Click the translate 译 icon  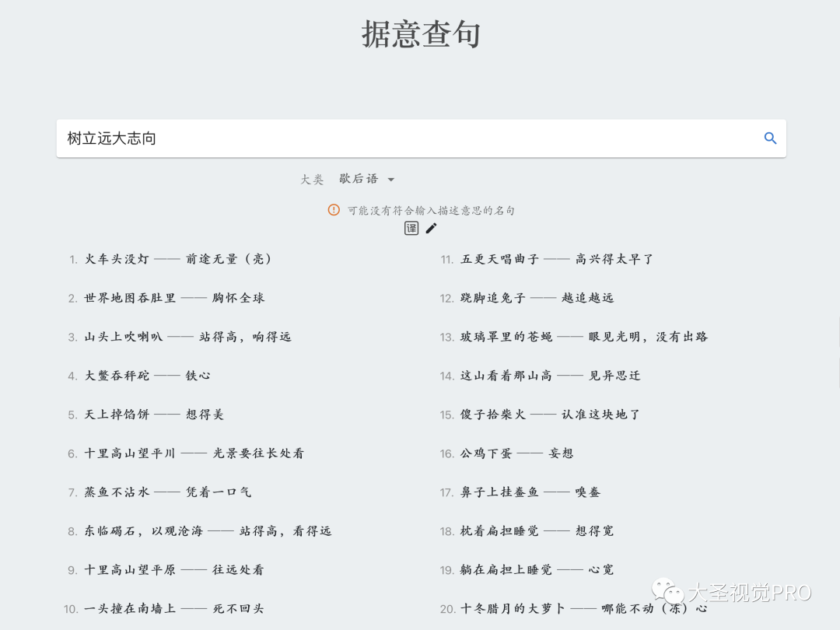coord(411,228)
